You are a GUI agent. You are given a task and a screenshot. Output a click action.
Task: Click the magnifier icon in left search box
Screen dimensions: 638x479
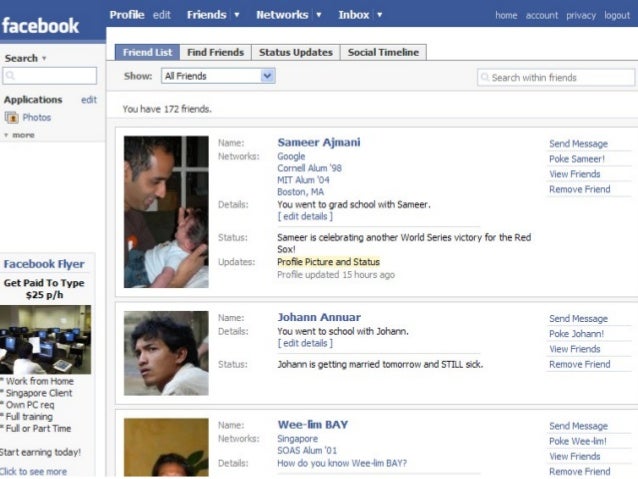pyautogui.click(x=10, y=76)
